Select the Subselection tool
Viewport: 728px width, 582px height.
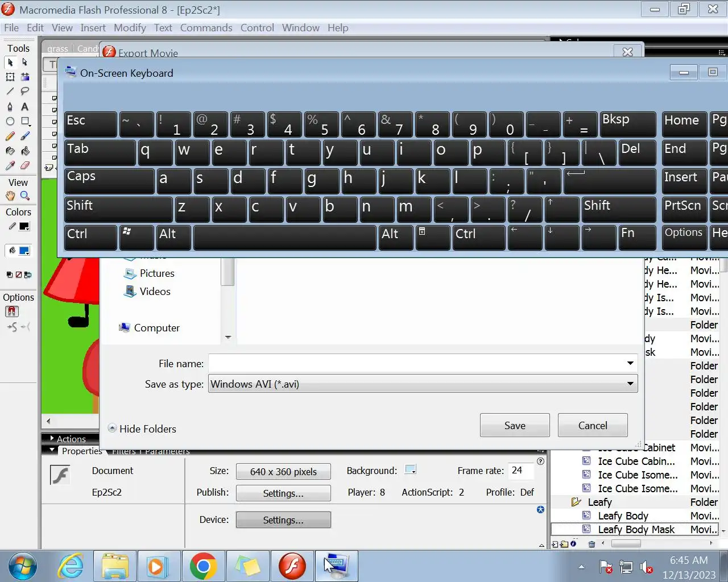point(25,62)
